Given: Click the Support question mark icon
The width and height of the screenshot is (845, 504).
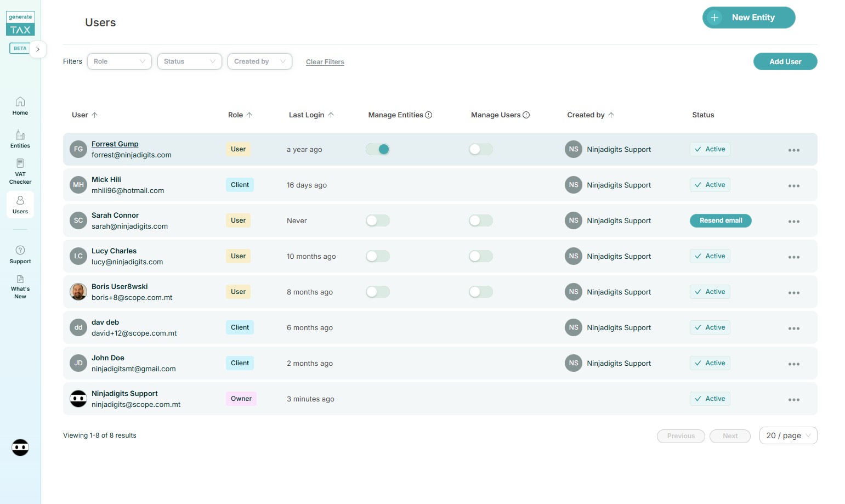Looking at the screenshot, I should click(x=20, y=250).
